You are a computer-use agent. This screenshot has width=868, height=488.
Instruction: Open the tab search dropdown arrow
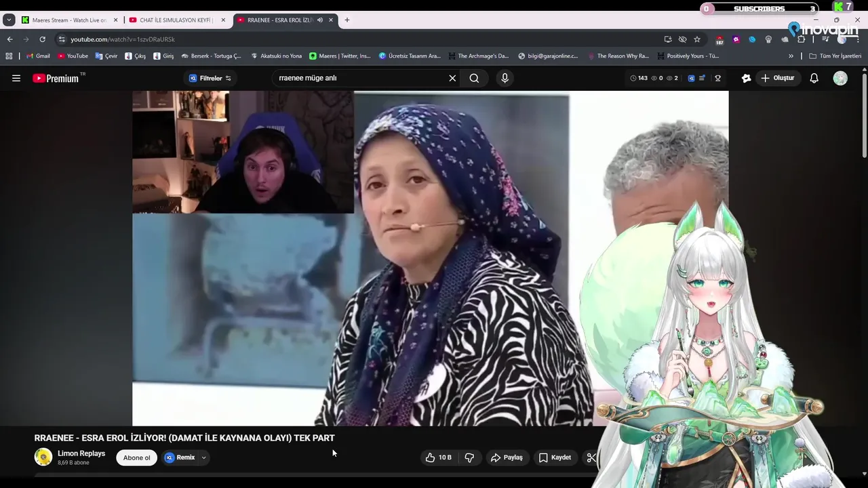9,20
